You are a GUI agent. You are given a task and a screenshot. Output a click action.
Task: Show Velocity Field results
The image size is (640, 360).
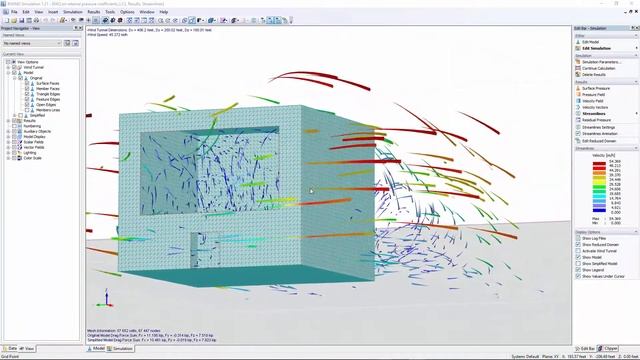(593, 101)
